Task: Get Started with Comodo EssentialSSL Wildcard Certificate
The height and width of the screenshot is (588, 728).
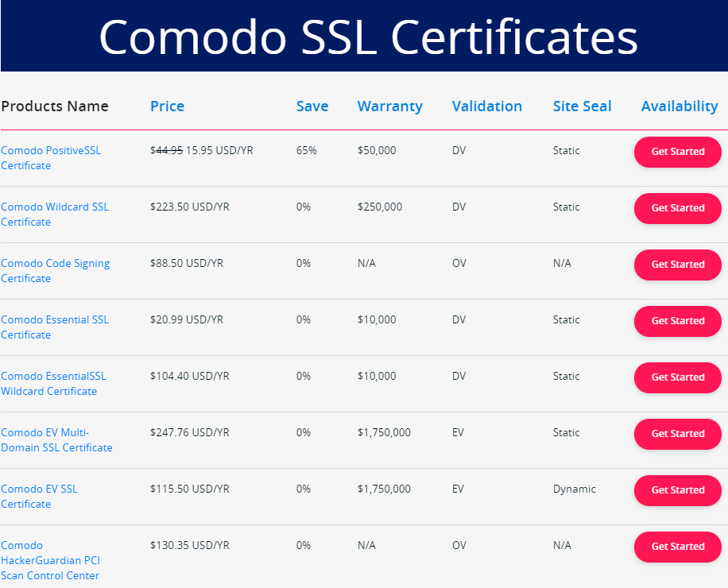Action: coord(677,377)
